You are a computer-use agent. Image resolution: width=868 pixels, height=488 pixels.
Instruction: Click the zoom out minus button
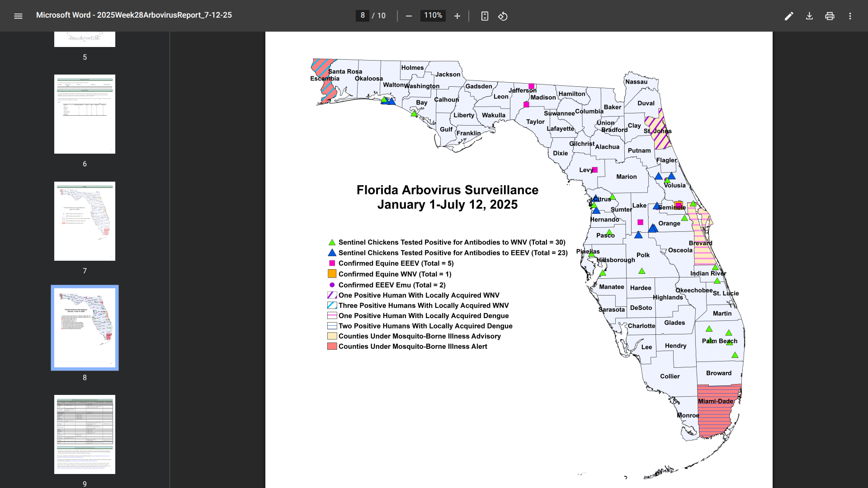[x=409, y=16]
